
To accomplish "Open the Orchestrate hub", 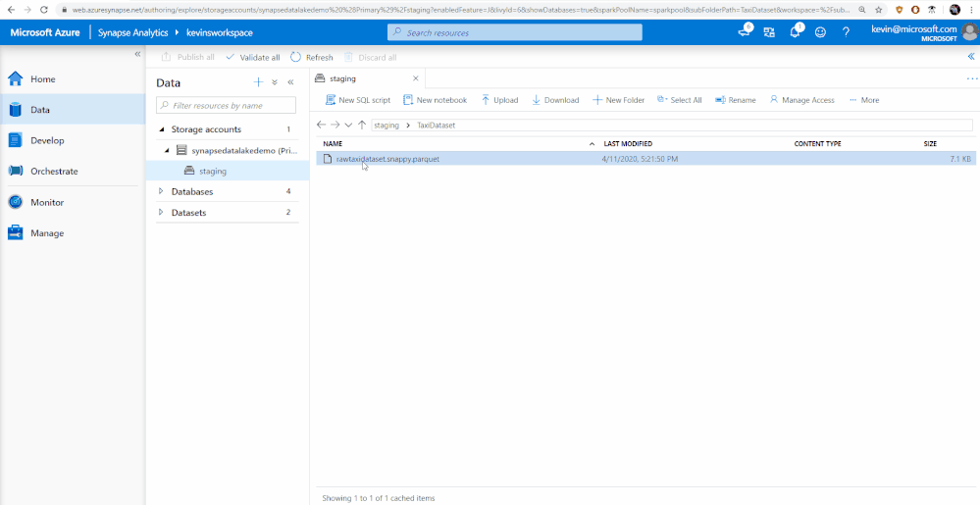I will point(73,172).
